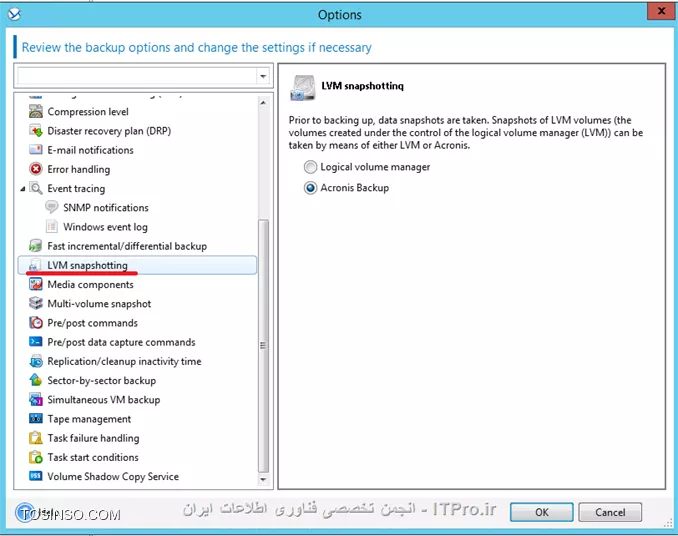Click the OK button
The image size is (678, 536).
click(542, 512)
